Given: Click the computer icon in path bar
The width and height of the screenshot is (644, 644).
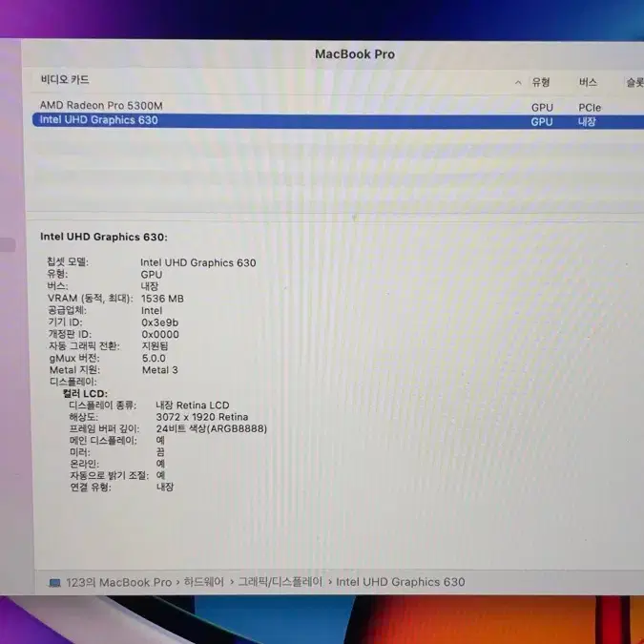Looking at the screenshot, I should (x=54, y=583).
